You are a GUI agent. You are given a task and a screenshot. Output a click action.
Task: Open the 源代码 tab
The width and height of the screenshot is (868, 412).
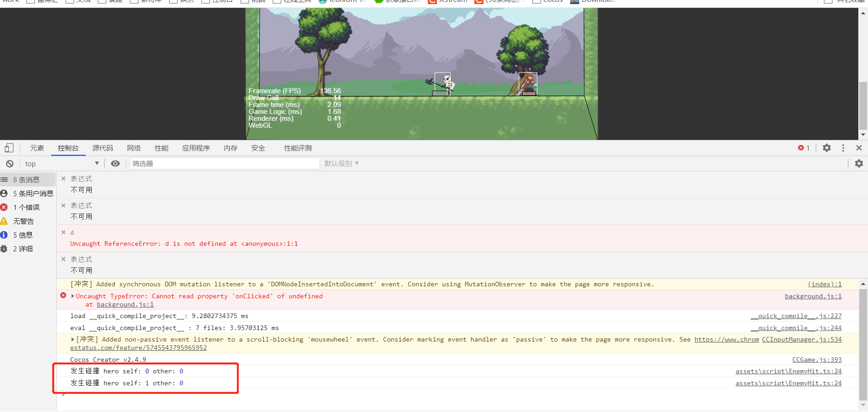[x=103, y=148]
